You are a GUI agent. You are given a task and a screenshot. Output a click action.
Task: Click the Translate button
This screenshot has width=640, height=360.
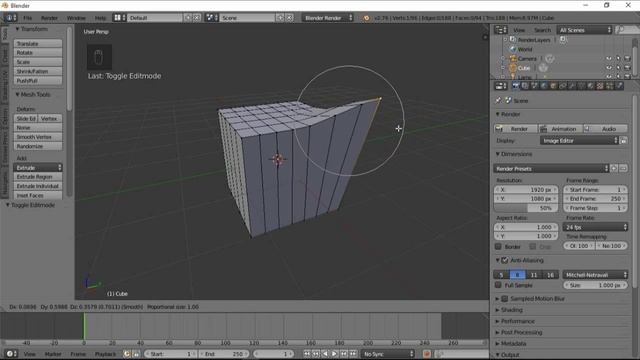(x=38, y=43)
